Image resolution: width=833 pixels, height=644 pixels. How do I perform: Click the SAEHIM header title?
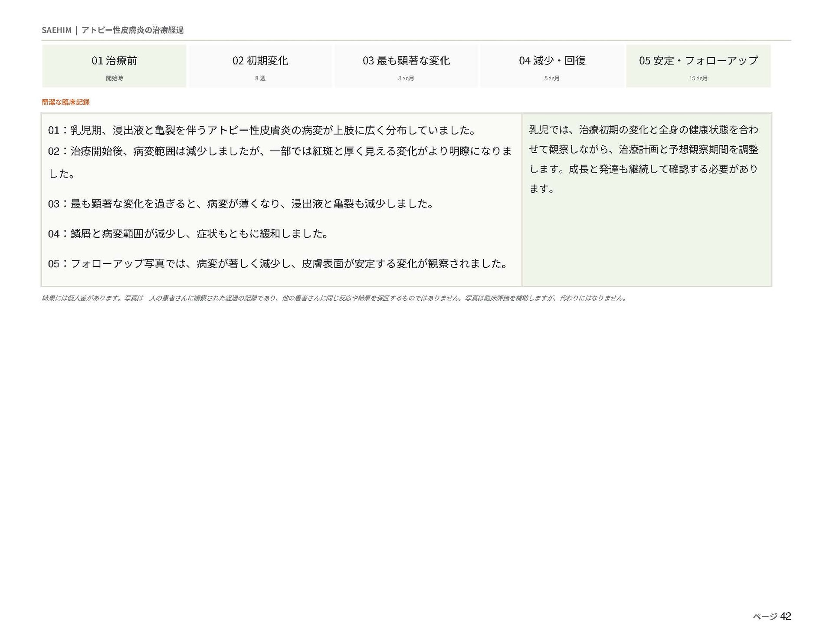(x=56, y=30)
